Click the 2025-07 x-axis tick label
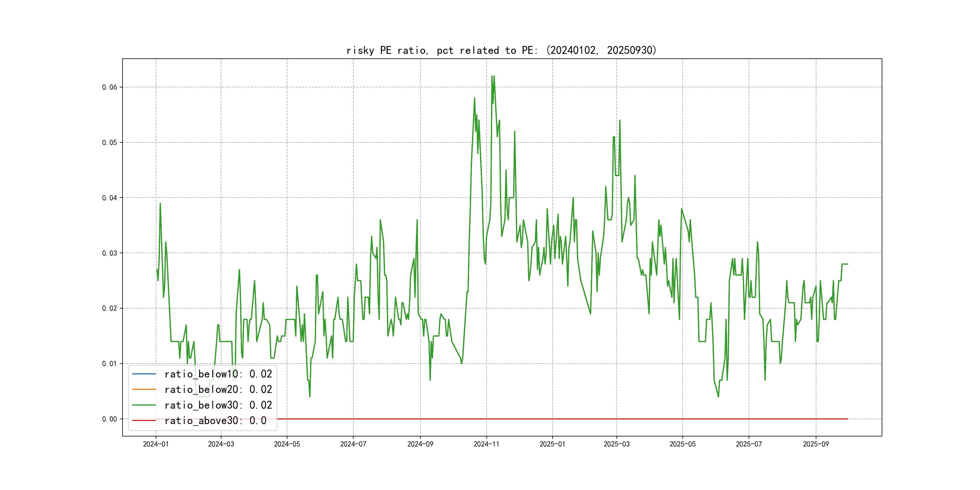This screenshot has height=490, width=980. coord(749,444)
